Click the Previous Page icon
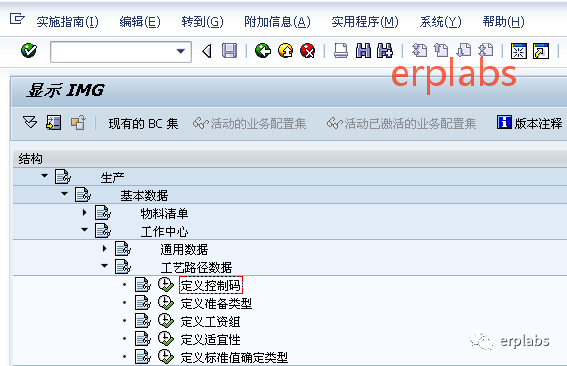567x366 pixels. tap(441, 50)
